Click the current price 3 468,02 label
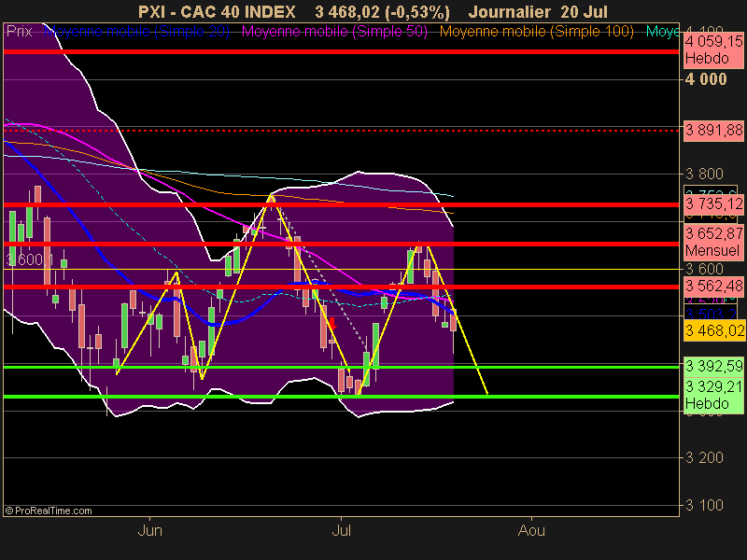747x560 pixels. (x=714, y=330)
